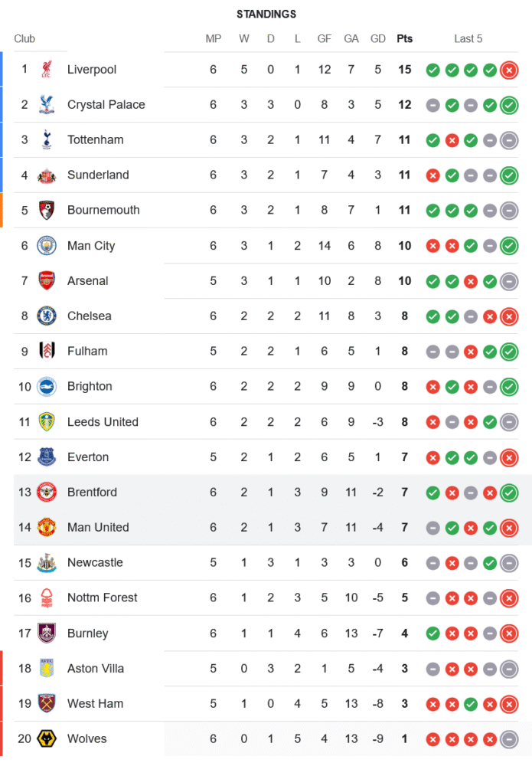Sort table by Pts column header

click(x=404, y=39)
